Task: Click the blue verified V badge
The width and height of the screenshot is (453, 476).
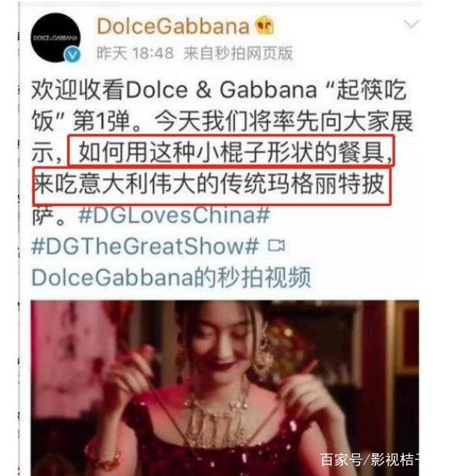Action: (73, 55)
